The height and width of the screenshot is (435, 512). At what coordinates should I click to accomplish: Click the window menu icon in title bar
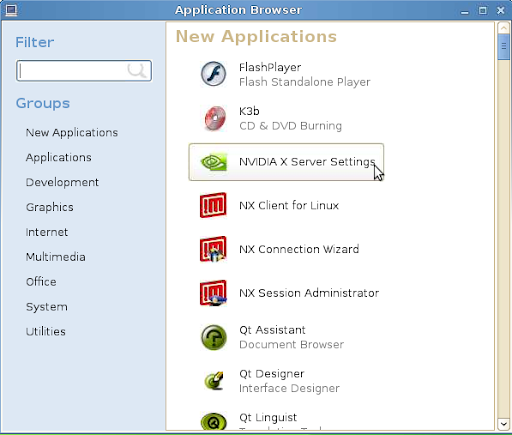pos(11,10)
